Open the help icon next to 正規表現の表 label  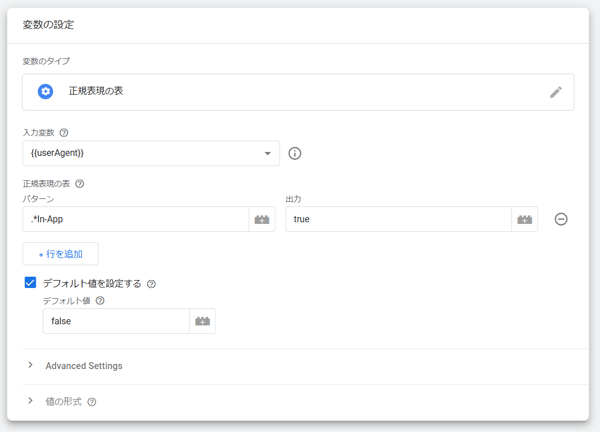click(80, 184)
